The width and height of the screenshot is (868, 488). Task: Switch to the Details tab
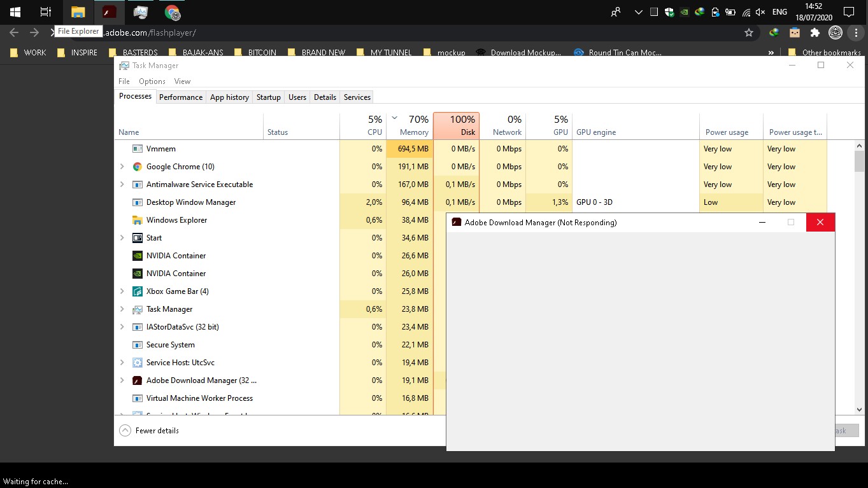pos(325,97)
